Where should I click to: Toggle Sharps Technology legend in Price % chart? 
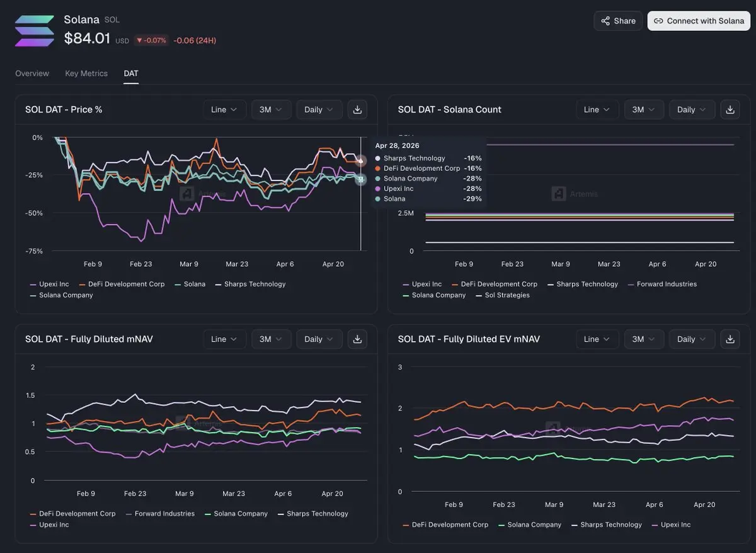pos(250,284)
